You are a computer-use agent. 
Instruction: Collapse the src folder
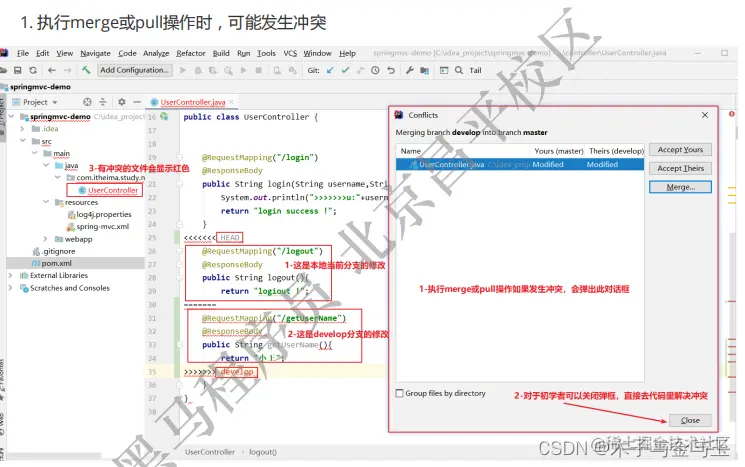point(22,141)
